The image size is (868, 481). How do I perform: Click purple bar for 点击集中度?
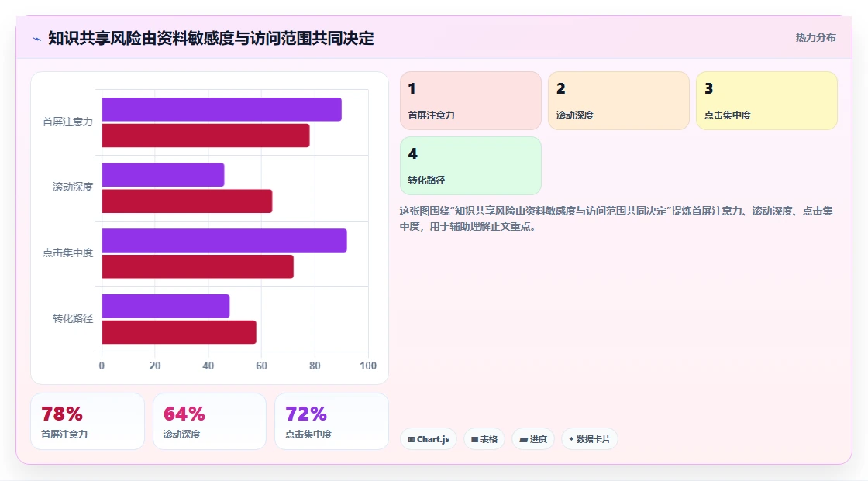point(224,240)
